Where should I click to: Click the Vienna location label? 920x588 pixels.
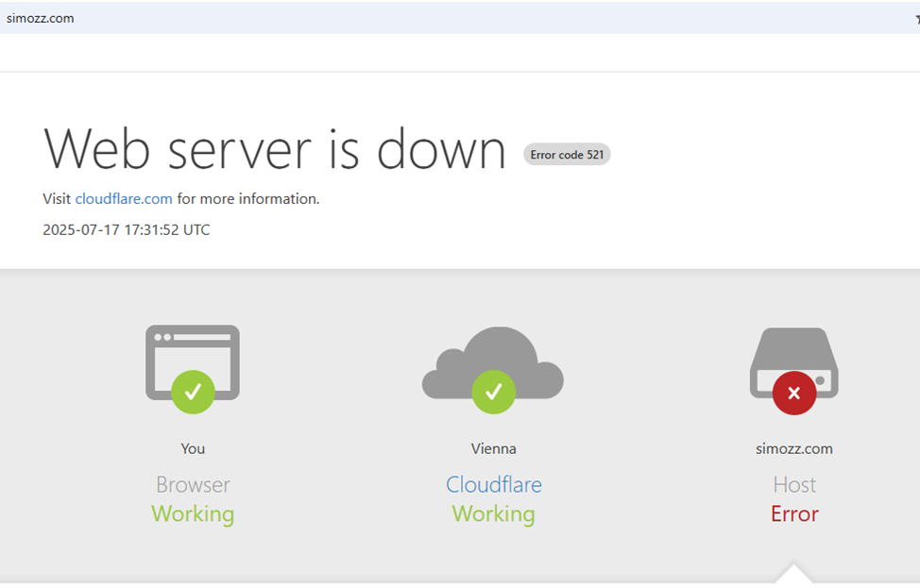[493, 448]
